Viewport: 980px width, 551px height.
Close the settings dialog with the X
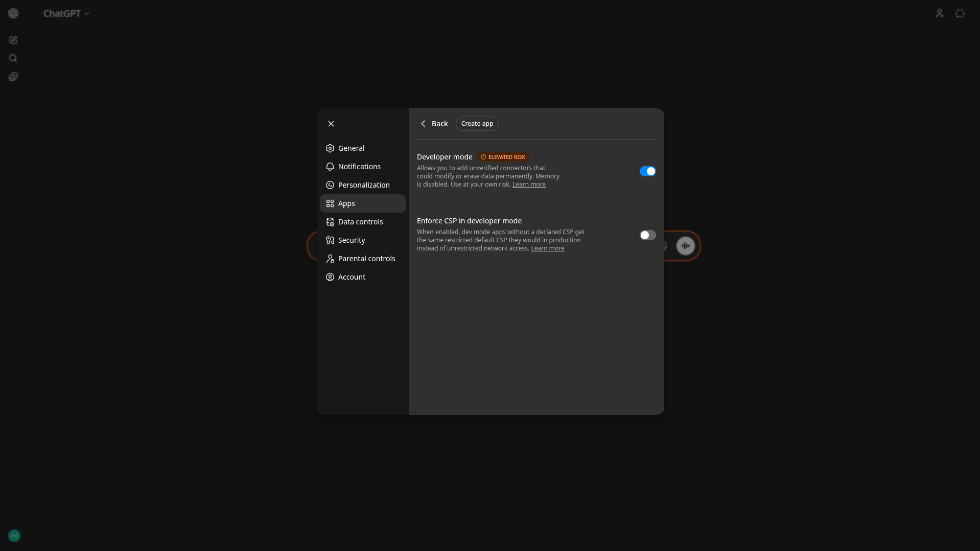331,124
